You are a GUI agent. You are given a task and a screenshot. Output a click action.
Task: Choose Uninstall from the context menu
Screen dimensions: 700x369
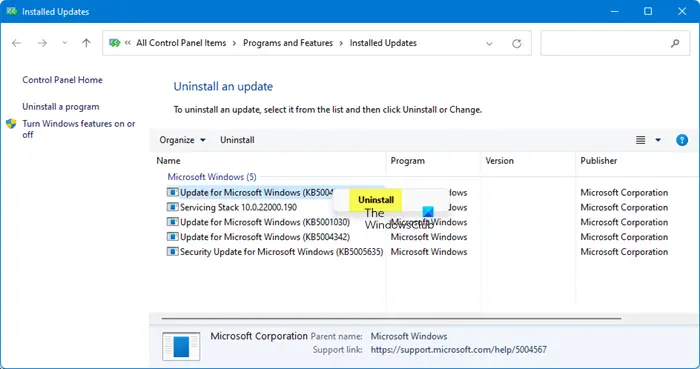click(376, 200)
